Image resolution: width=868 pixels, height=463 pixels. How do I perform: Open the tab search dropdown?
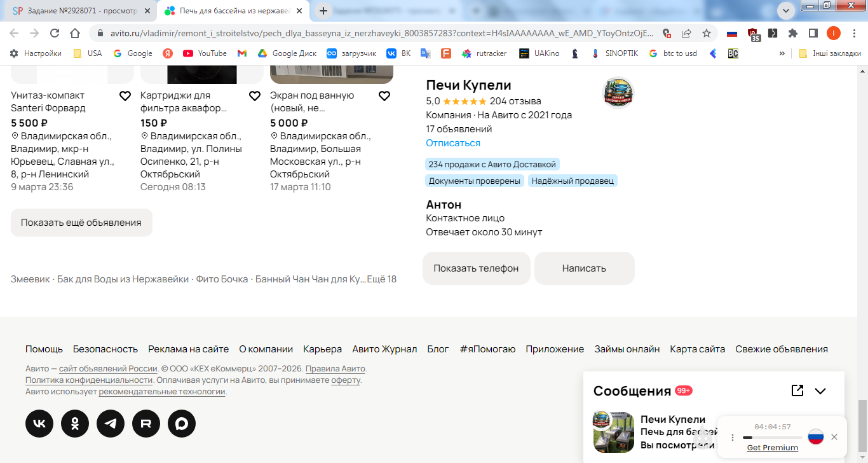(786, 11)
